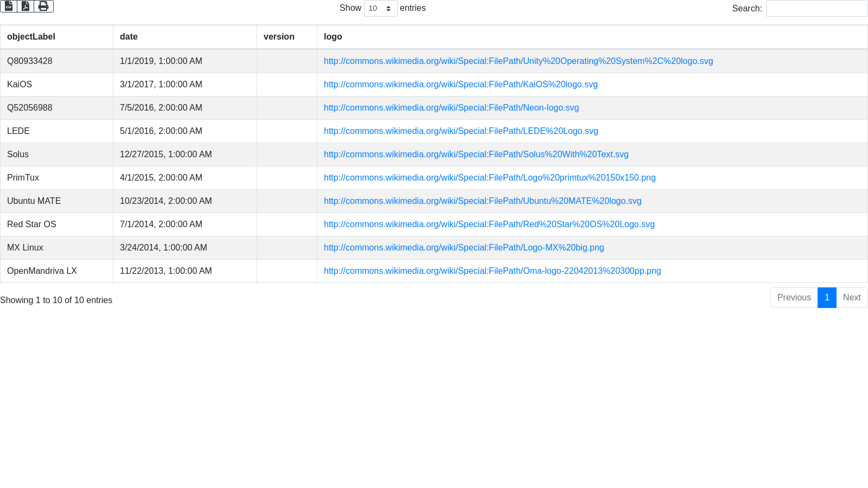Viewport: 868px width, 488px height.
Task: Export the table as CSV
Action: point(9,7)
